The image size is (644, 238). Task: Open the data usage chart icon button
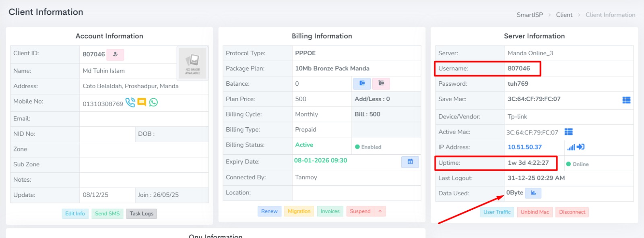coord(533,193)
